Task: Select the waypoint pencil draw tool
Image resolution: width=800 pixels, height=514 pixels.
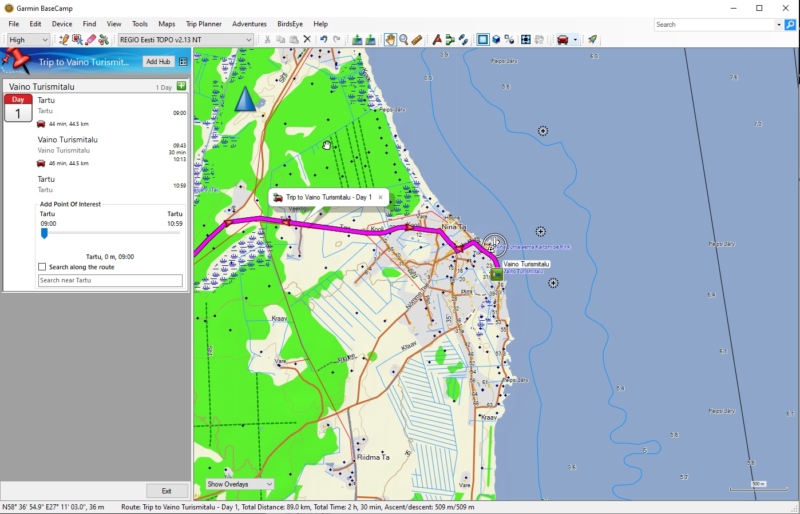Action: tap(64, 40)
